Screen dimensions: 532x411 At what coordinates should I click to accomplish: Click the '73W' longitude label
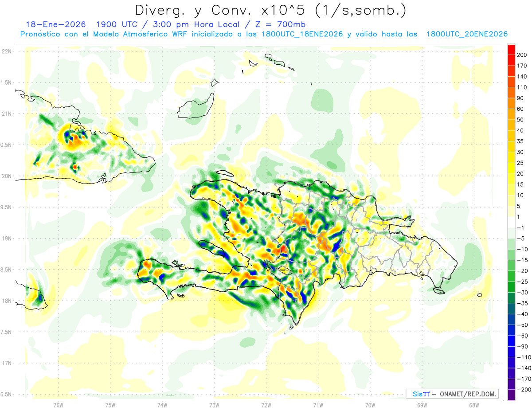click(x=214, y=405)
